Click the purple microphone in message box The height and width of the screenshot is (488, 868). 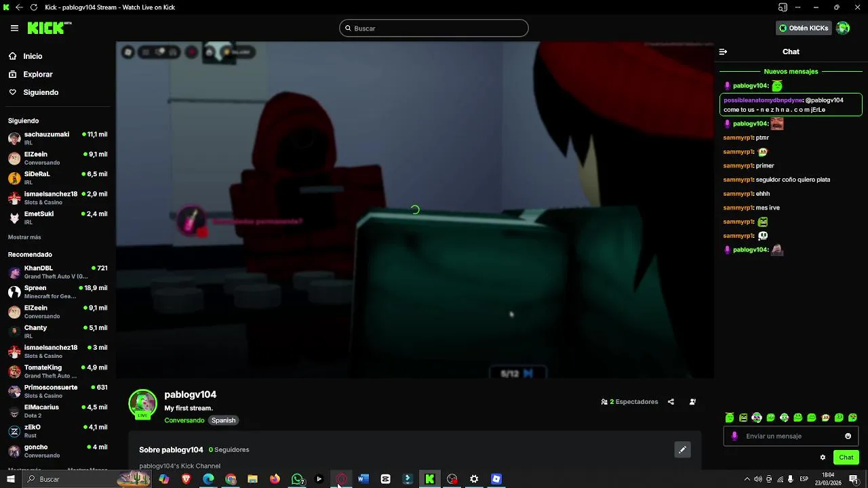(x=734, y=436)
